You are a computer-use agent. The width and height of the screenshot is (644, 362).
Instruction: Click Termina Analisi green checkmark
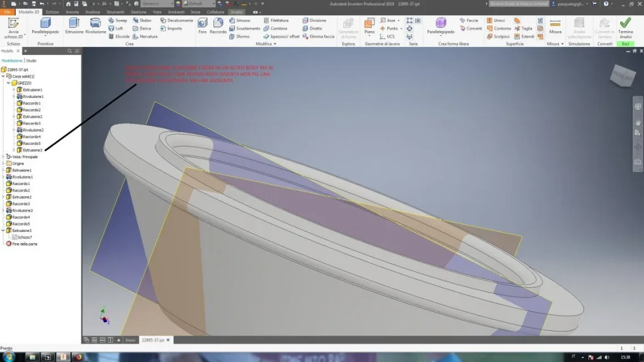[625, 28]
